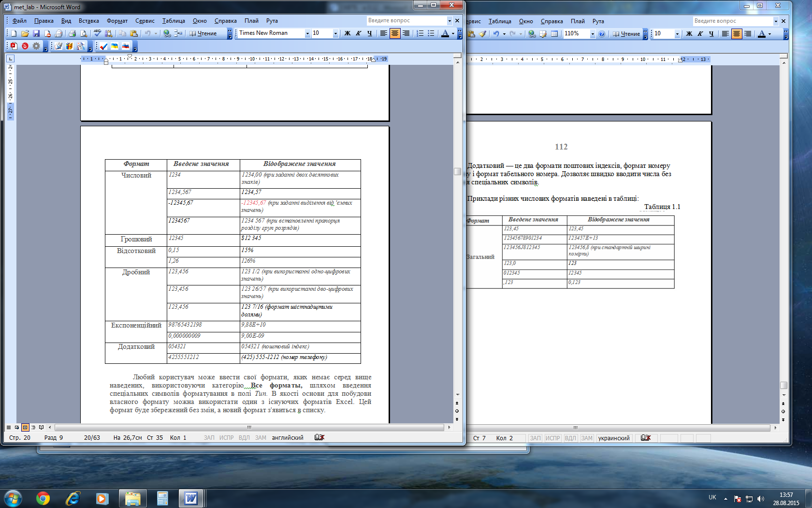This screenshot has width=812, height=508.
Task: Toggle align right in front window
Action: 406,33
